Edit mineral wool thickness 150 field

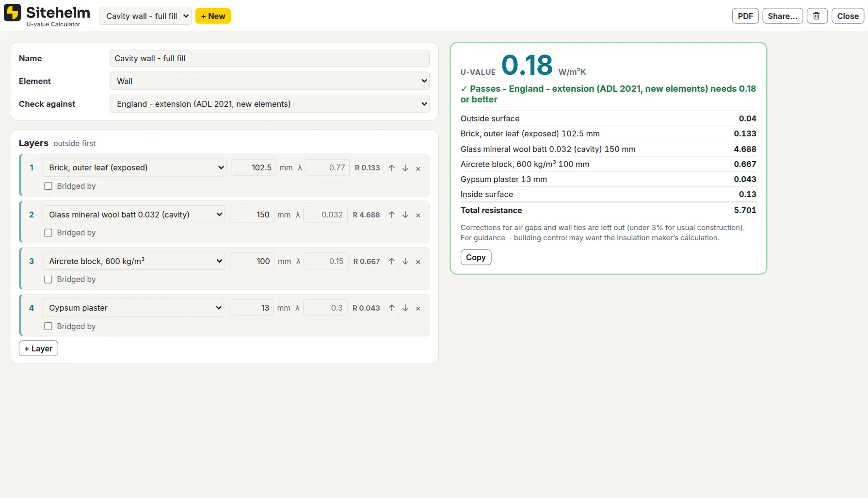coord(252,215)
